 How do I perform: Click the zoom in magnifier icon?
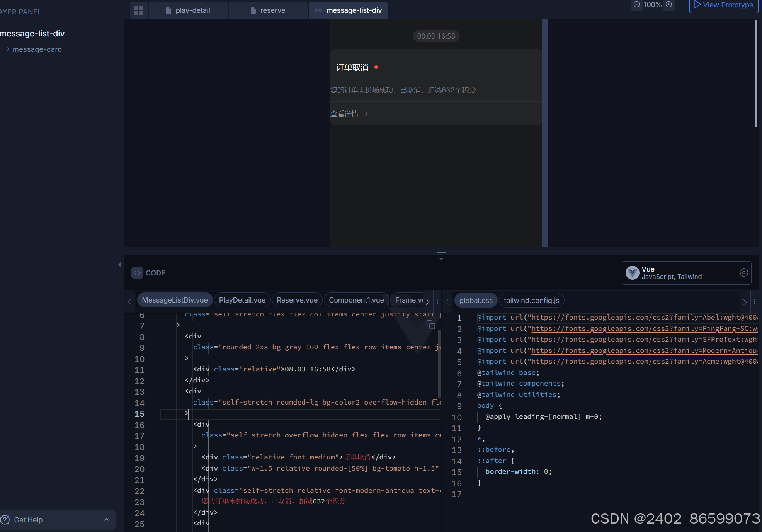(x=669, y=5)
